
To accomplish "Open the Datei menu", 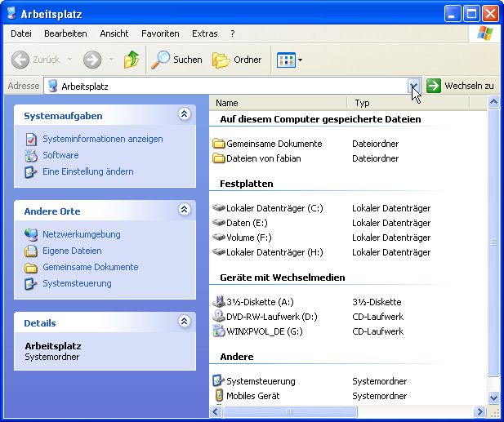I will pos(21,33).
